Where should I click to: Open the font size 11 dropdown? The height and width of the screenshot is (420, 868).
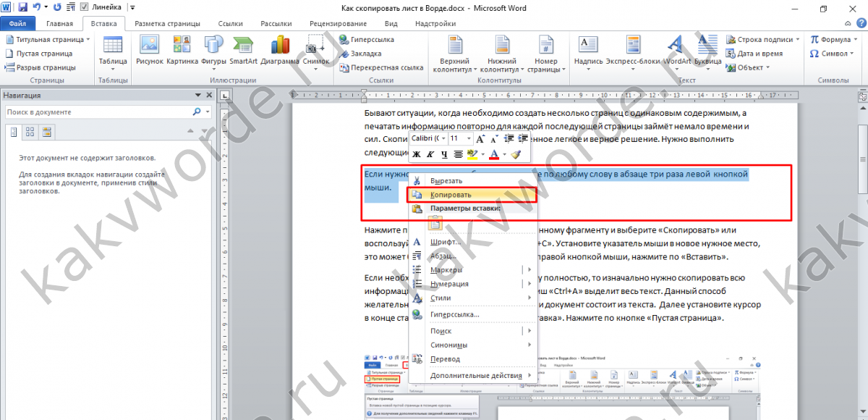click(469, 138)
